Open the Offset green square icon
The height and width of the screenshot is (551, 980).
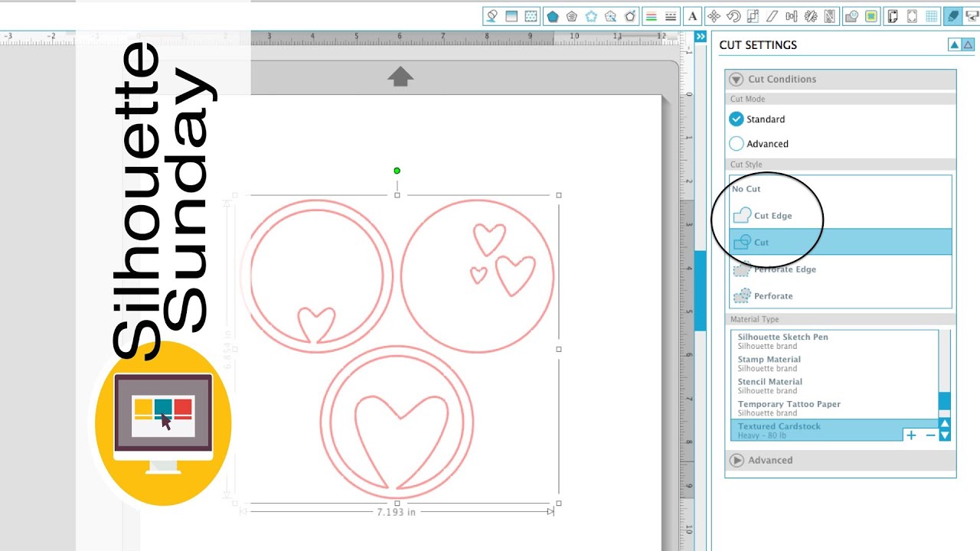871,15
